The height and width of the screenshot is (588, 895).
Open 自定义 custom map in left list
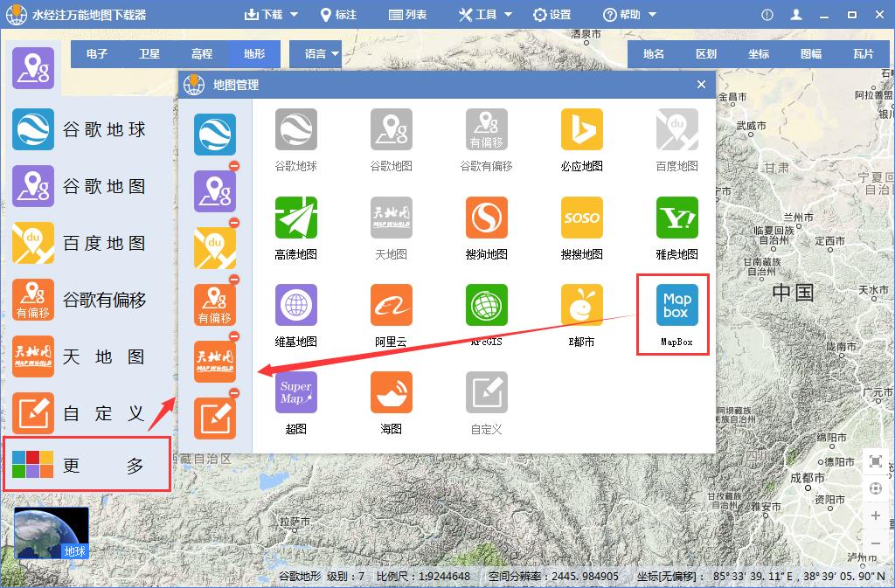click(x=80, y=413)
